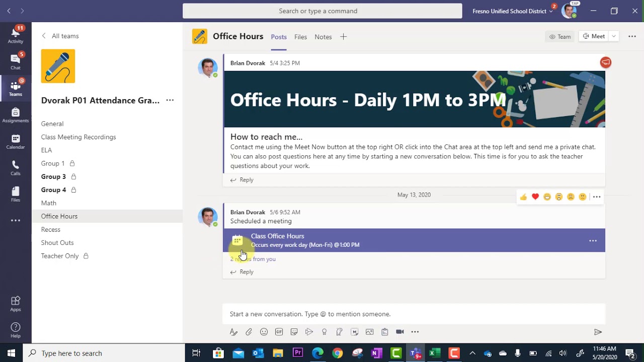Open OneNote from the taskbar
The height and width of the screenshot is (362, 644).
pyautogui.click(x=376, y=353)
